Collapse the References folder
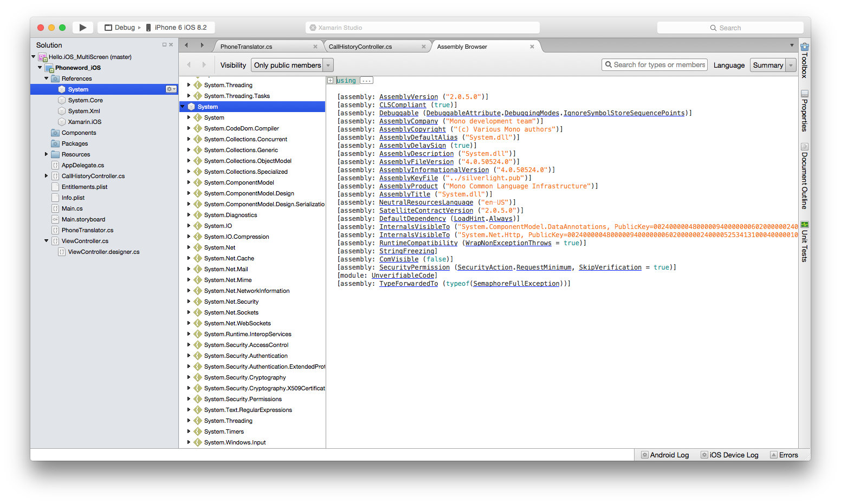Image resolution: width=841 pixels, height=504 pixels. pos(47,78)
